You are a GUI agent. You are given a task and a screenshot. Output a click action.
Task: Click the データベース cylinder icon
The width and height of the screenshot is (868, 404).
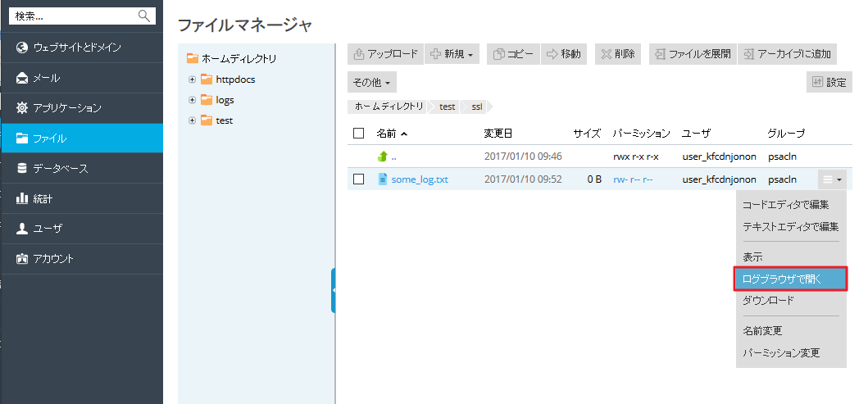point(22,168)
